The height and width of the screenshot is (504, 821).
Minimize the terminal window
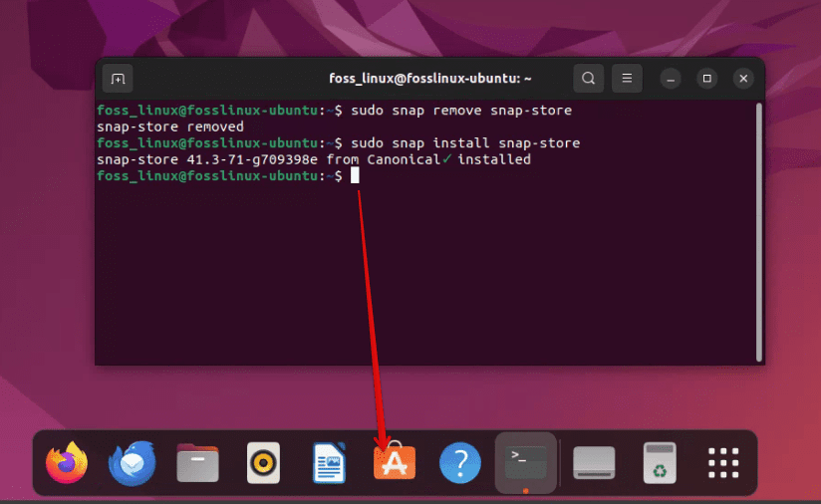tap(671, 79)
